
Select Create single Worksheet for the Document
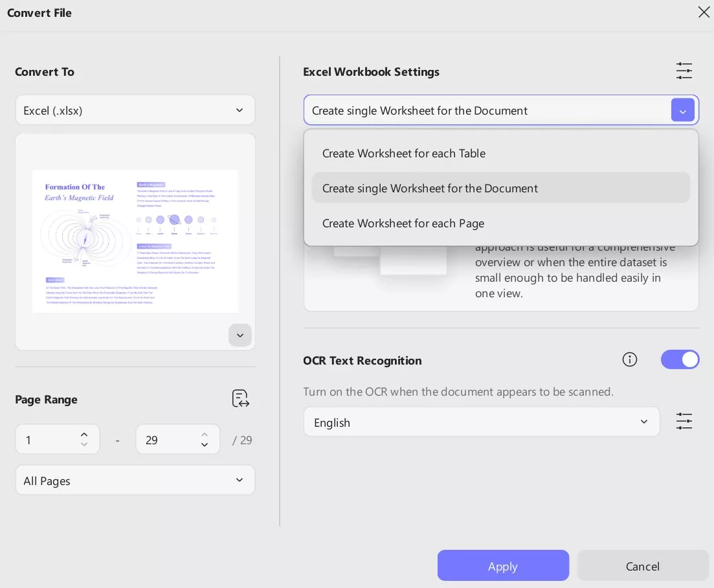430,188
